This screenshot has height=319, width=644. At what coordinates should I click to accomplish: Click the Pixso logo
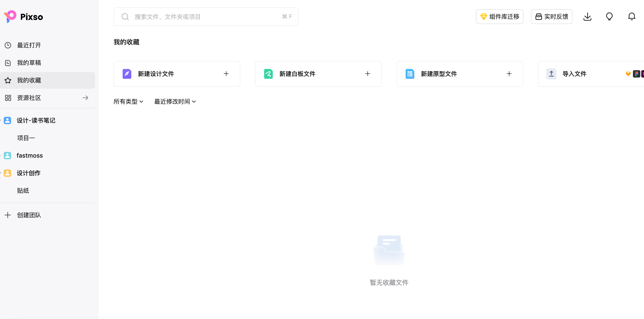23,16
